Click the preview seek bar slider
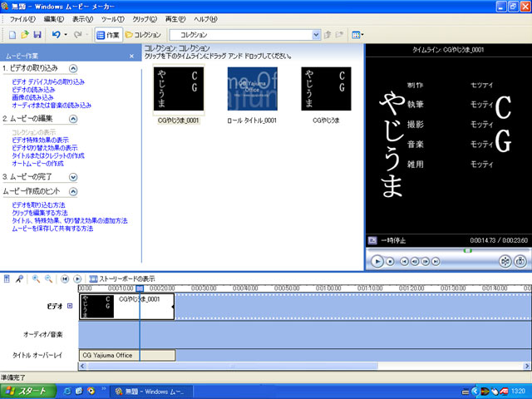532x399 pixels. (468, 249)
